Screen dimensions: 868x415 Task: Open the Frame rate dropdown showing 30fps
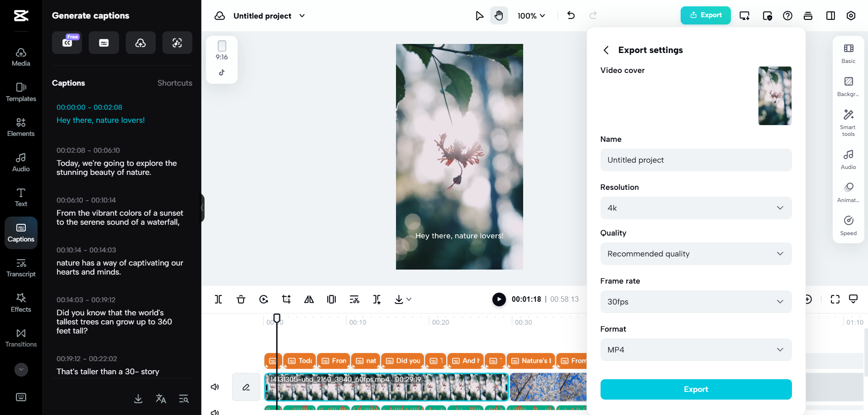click(x=696, y=302)
